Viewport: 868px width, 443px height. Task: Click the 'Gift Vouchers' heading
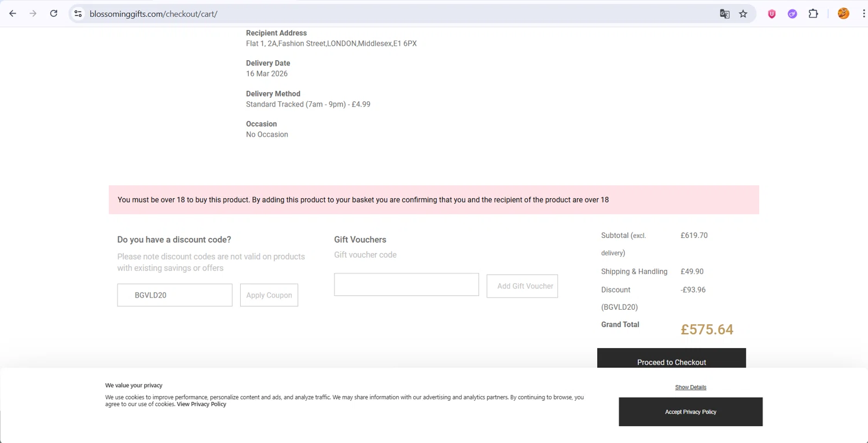click(x=360, y=240)
